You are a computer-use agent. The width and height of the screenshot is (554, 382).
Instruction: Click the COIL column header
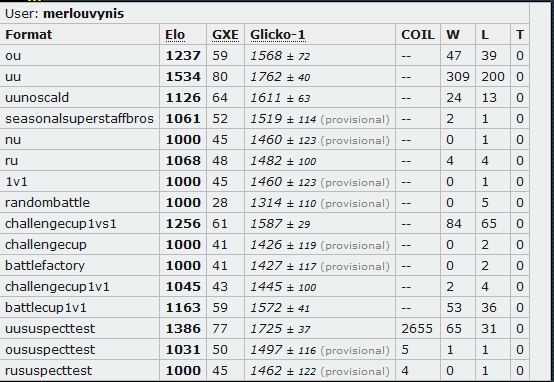point(418,35)
